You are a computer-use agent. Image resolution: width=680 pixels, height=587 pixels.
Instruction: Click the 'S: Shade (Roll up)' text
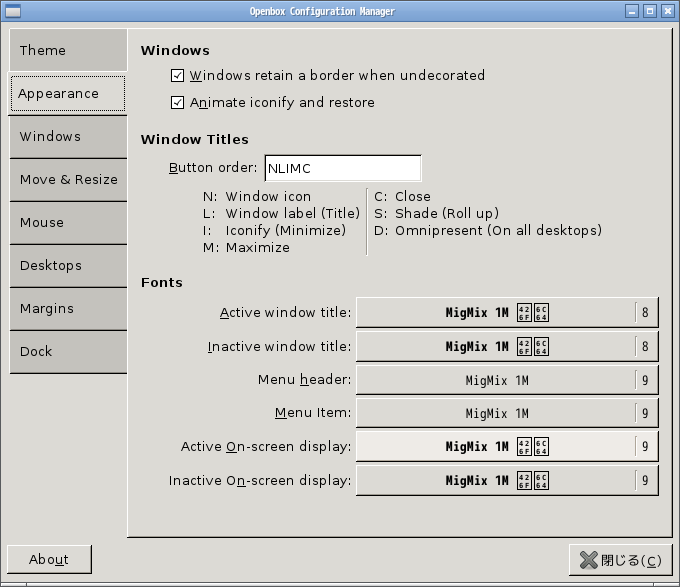tap(436, 213)
